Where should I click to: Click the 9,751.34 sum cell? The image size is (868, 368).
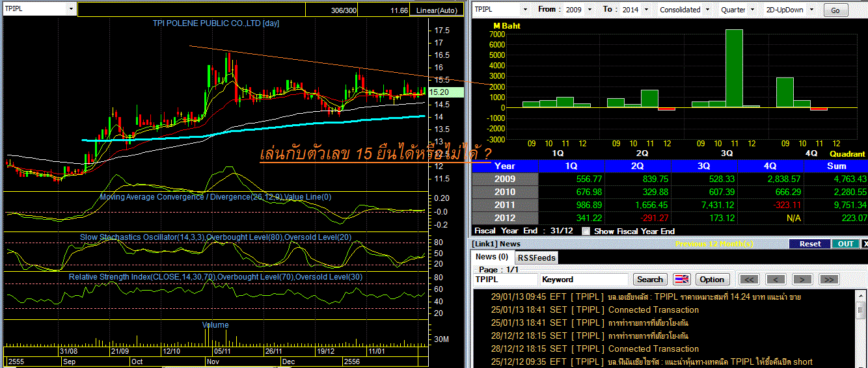tap(836, 205)
